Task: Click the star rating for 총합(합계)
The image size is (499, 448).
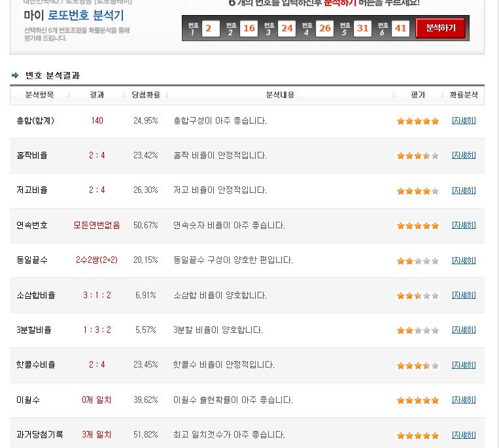Action: 417,121
